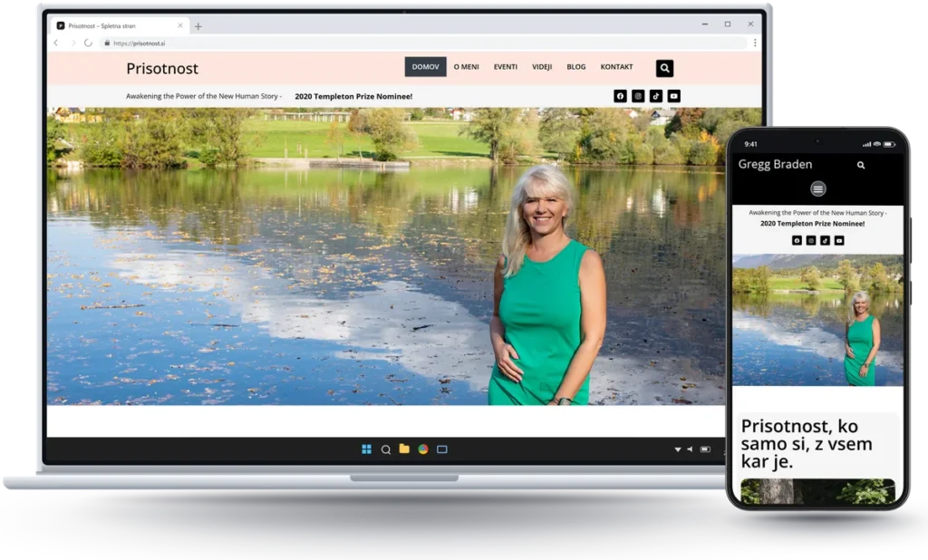This screenshot has width=928, height=560.
Task: Click the Awakening the Power tagline on laptop
Action: point(204,96)
